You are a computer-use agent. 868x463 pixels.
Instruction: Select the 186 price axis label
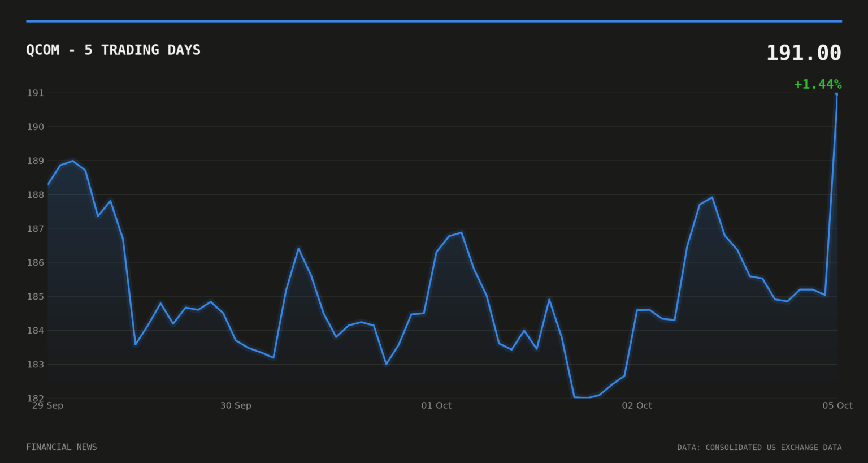[36, 262]
